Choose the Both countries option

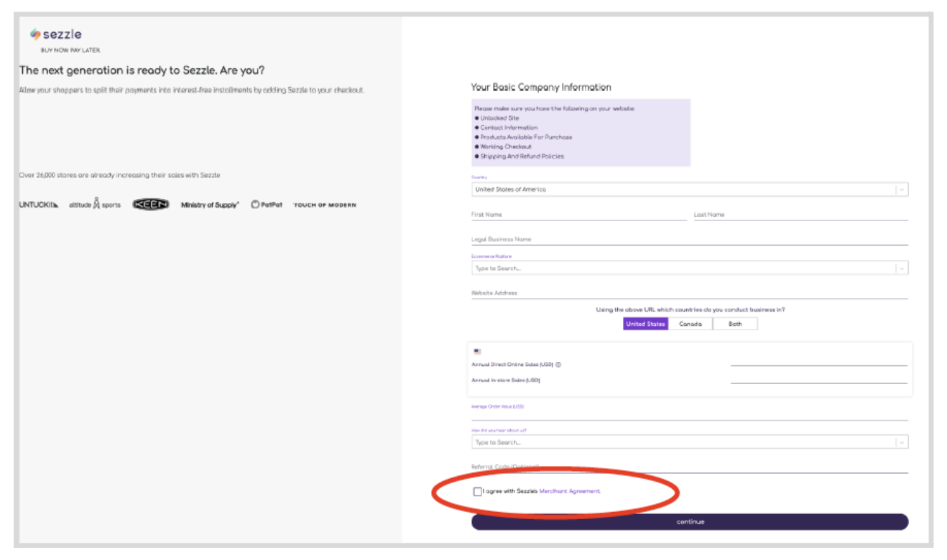[x=735, y=324]
